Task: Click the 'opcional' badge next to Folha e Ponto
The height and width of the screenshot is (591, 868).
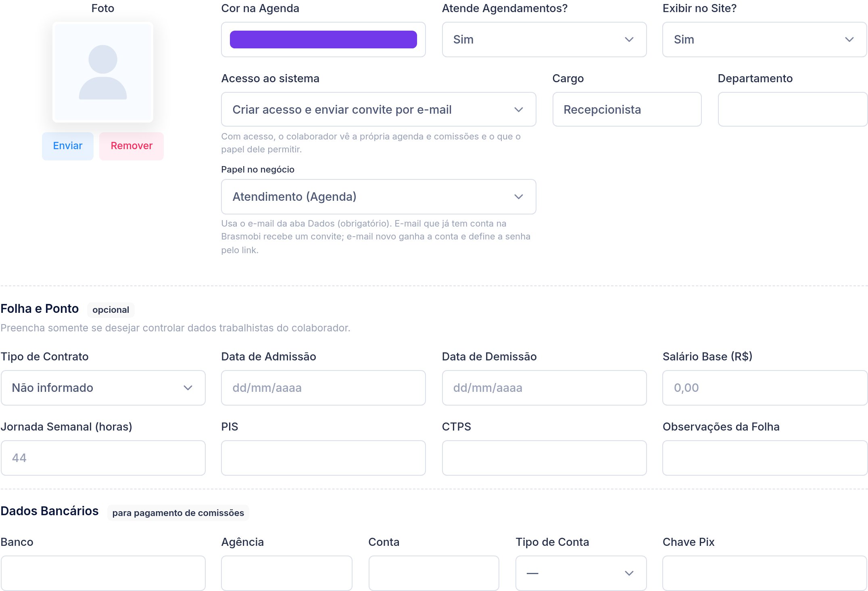Action: [x=111, y=310]
